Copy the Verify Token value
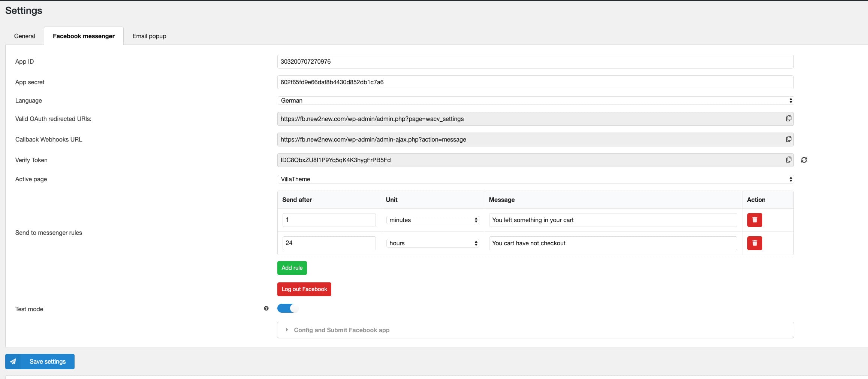Screen dimensions: 868x379 pos(789,160)
